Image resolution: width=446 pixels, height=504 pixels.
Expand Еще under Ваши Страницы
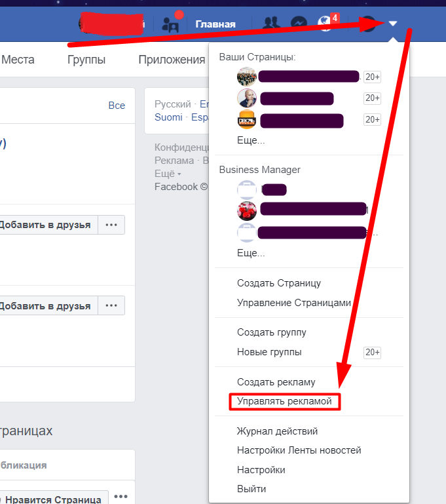pos(251,140)
